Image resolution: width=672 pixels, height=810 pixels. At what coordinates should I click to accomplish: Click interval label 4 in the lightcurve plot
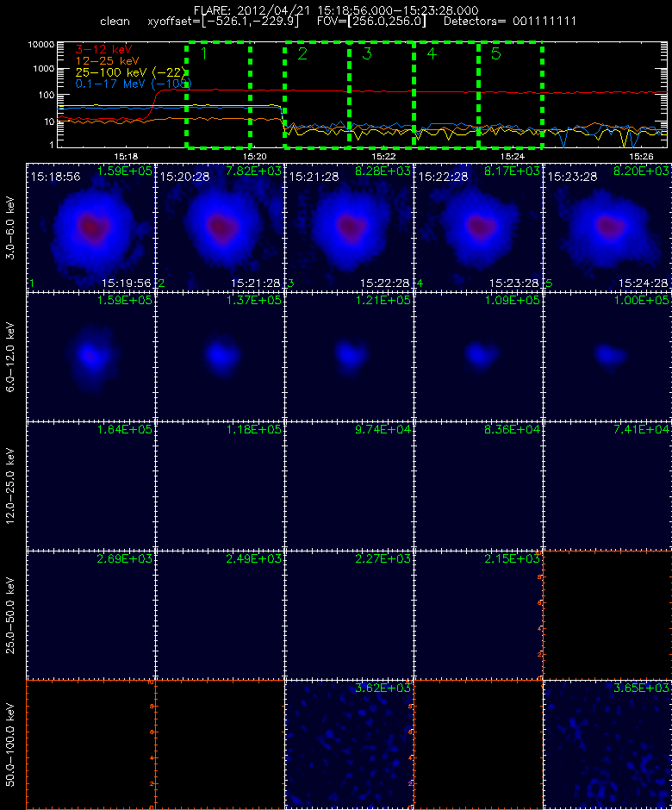click(x=432, y=53)
